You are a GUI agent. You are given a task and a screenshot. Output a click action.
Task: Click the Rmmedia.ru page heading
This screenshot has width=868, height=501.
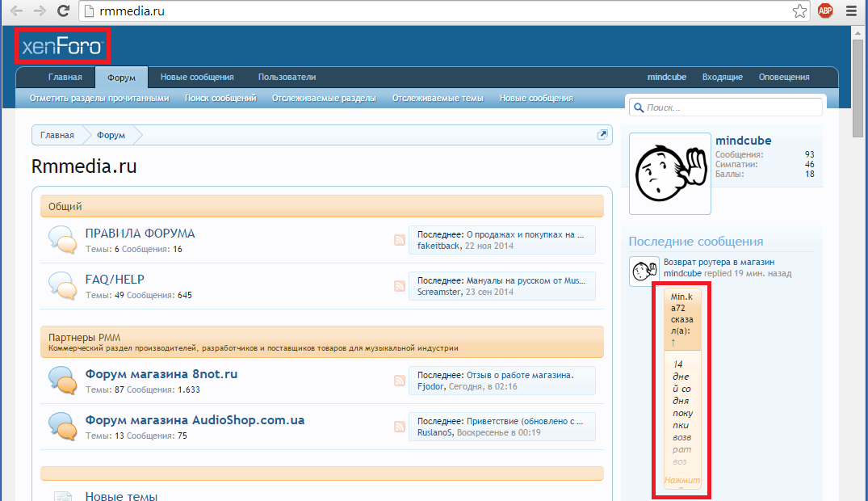(x=84, y=166)
